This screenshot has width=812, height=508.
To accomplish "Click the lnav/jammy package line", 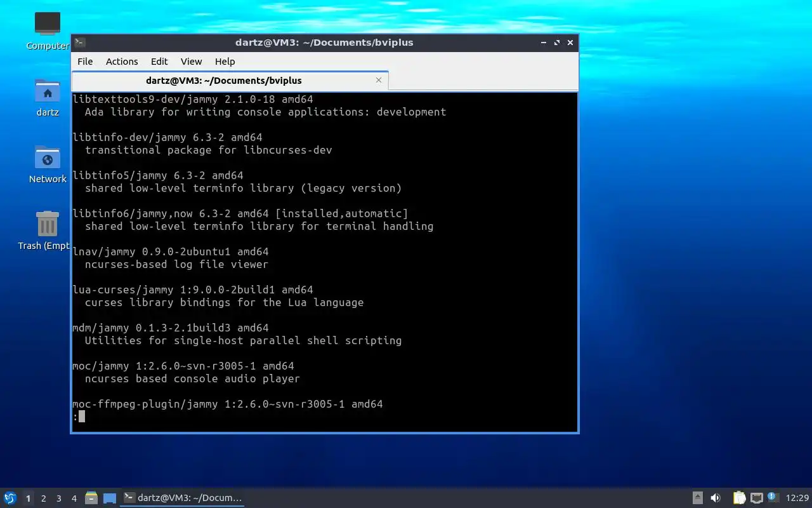I will 171,251.
